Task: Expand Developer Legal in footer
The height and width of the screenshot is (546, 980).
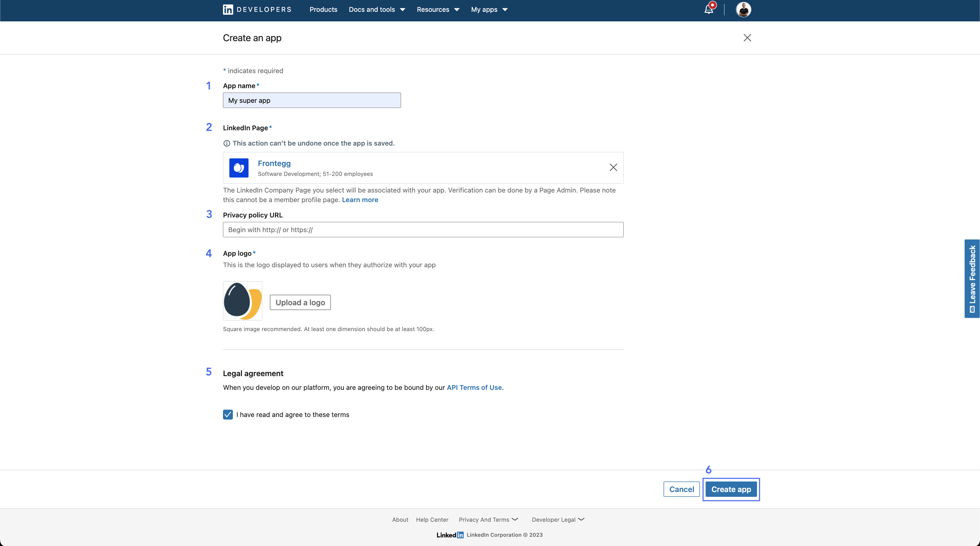Action: [558, 520]
